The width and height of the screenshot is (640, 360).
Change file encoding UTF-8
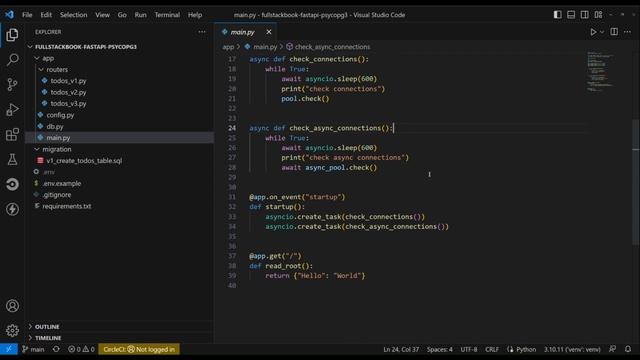tap(469, 349)
